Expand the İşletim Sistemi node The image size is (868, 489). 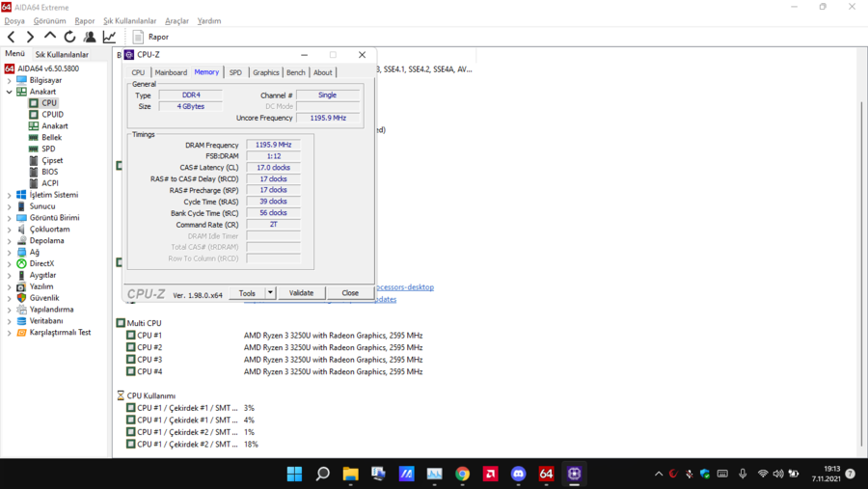click(x=9, y=195)
